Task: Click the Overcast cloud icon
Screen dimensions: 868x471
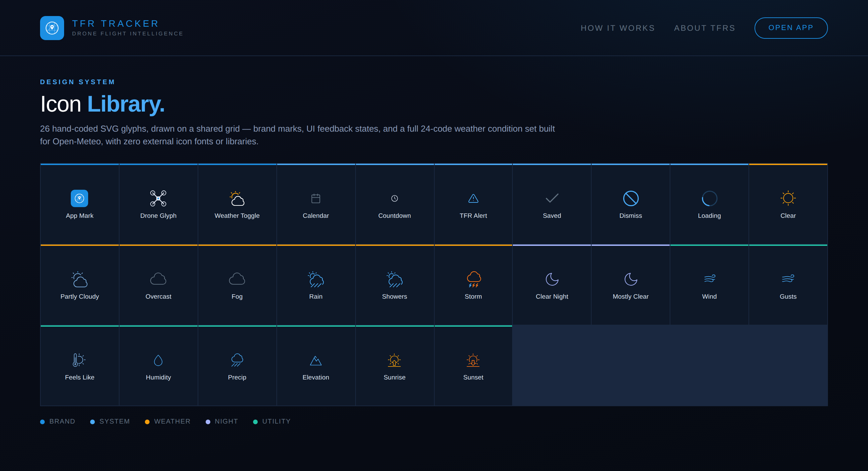Action: point(158,279)
